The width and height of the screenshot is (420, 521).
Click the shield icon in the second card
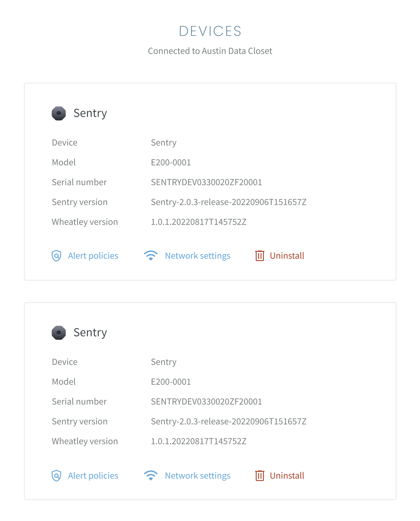[56, 475]
